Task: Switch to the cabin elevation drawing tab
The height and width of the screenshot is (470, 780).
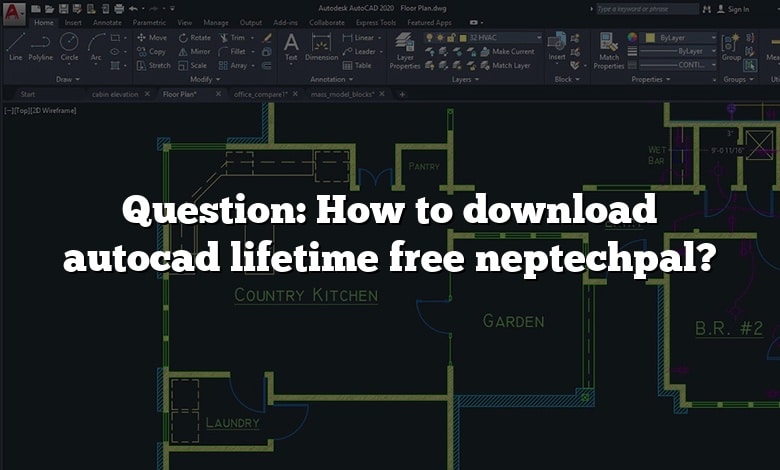Action: [115, 94]
